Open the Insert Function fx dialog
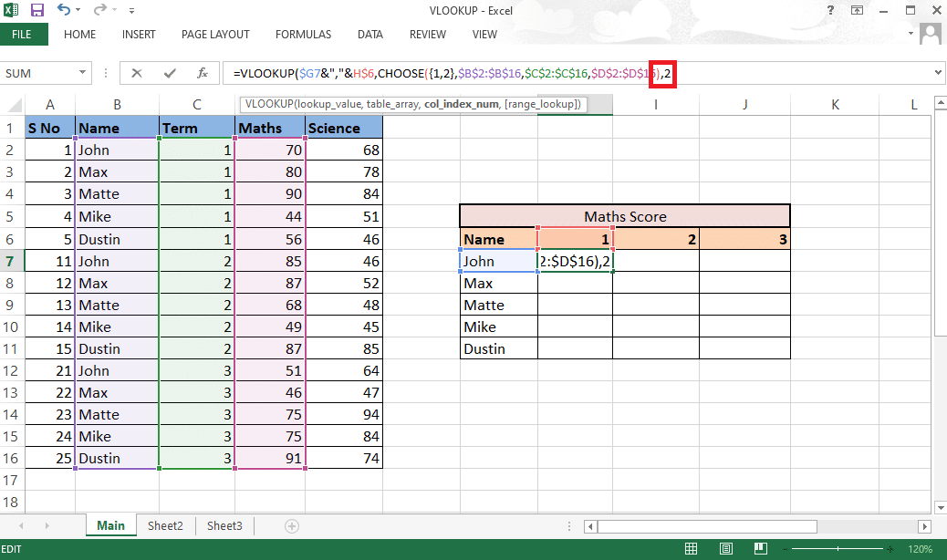This screenshot has height=560, width=947. tap(202, 73)
